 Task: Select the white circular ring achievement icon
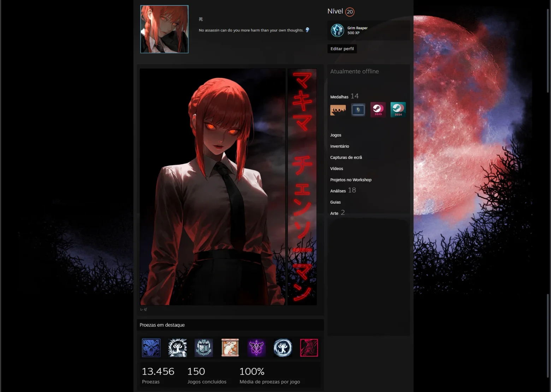click(x=283, y=348)
